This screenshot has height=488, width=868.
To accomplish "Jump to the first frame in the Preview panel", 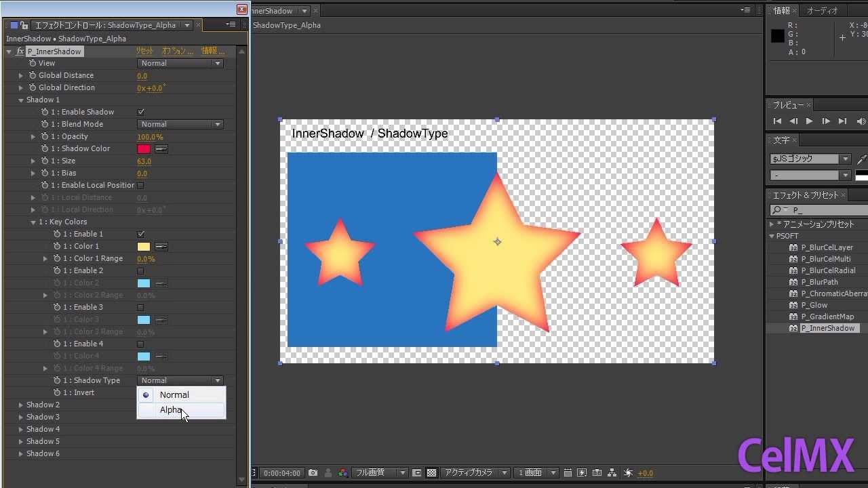I will (777, 121).
